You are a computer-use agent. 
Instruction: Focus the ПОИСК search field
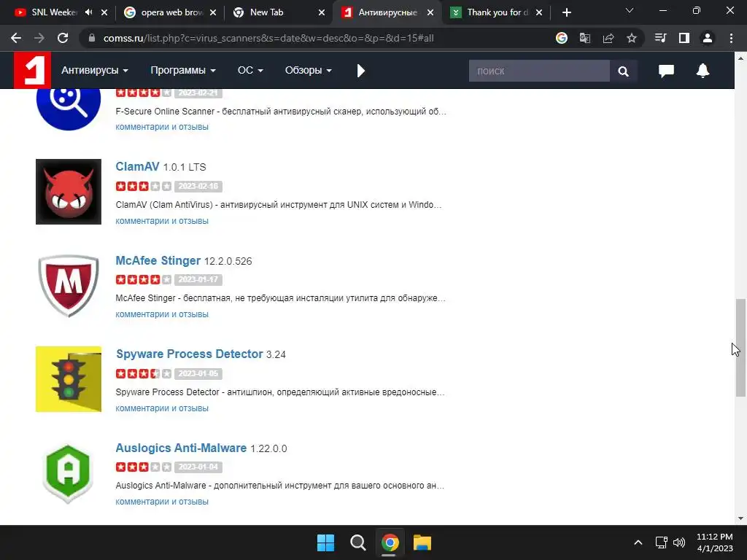(x=539, y=71)
